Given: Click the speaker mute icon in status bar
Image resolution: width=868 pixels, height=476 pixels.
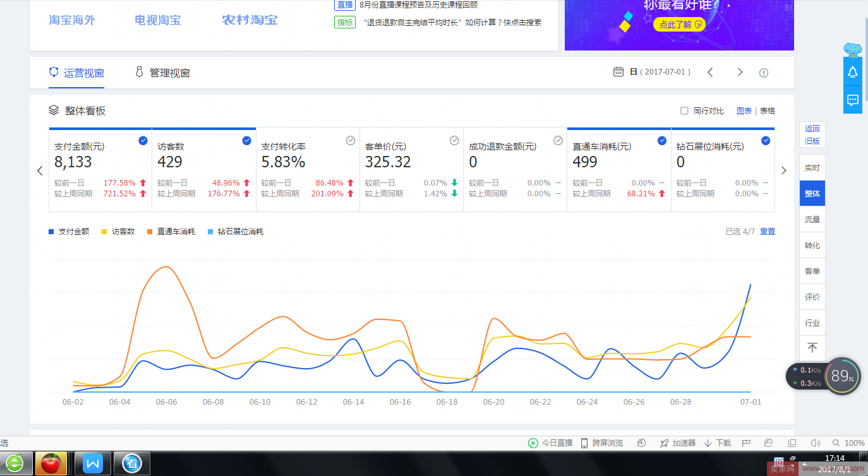Looking at the screenshot, I should [816, 443].
